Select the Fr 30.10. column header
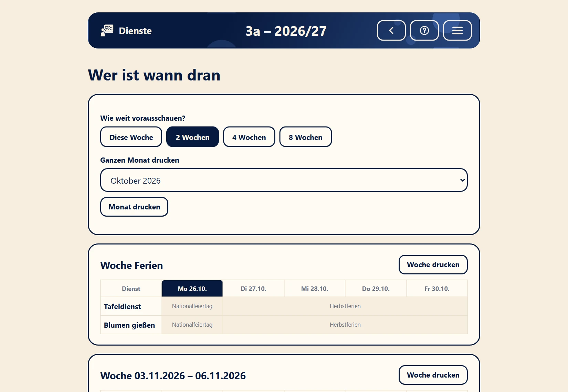 [x=437, y=288]
